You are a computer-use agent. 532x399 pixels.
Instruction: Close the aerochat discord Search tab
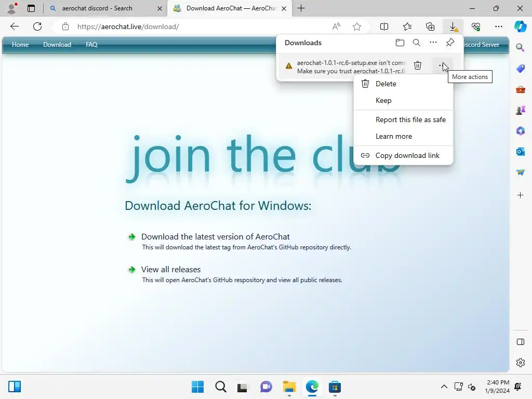[159, 8]
